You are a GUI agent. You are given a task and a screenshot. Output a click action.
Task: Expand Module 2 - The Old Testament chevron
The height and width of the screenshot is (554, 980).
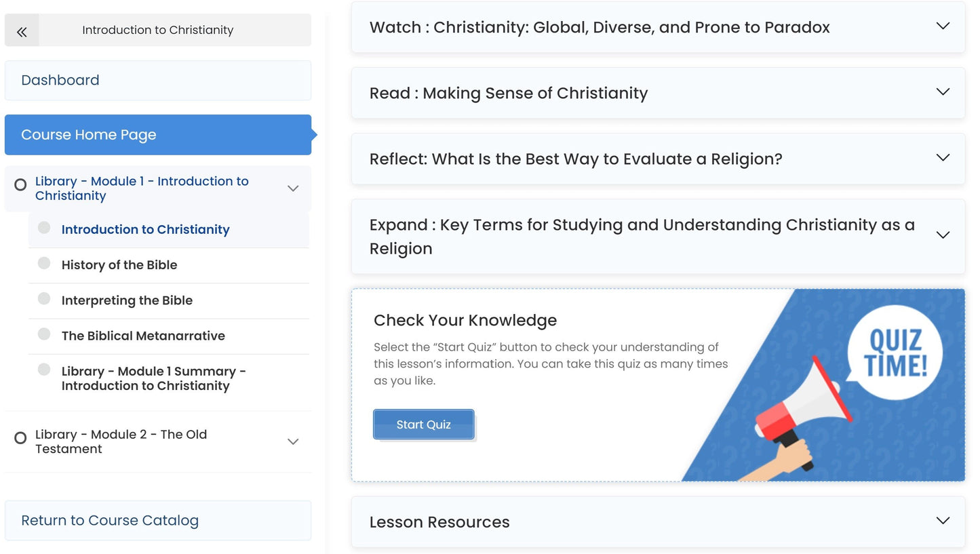(x=293, y=441)
